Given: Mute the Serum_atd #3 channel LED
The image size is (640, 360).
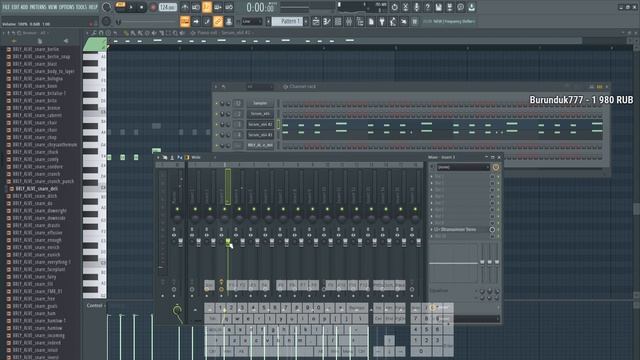Looking at the screenshot, I should 216,134.
